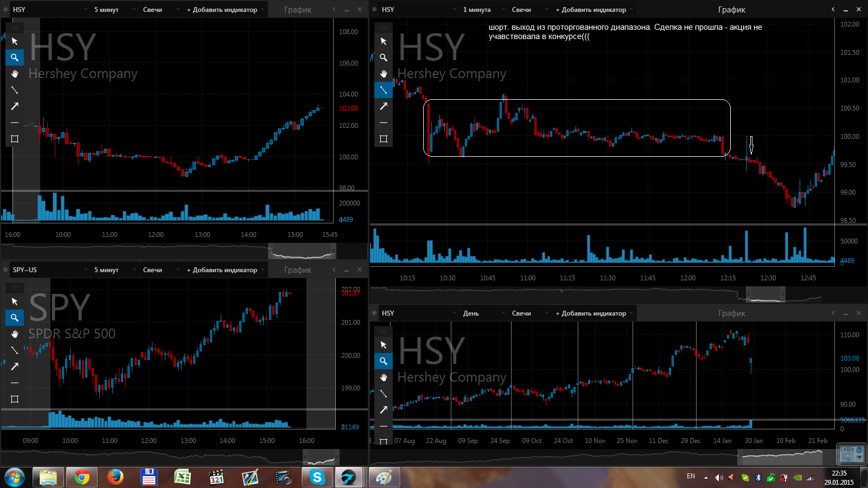Viewport: 868px width, 488px height.
Task: Choose horizontal line tool in HSY 5-minute chart
Action: point(15,123)
